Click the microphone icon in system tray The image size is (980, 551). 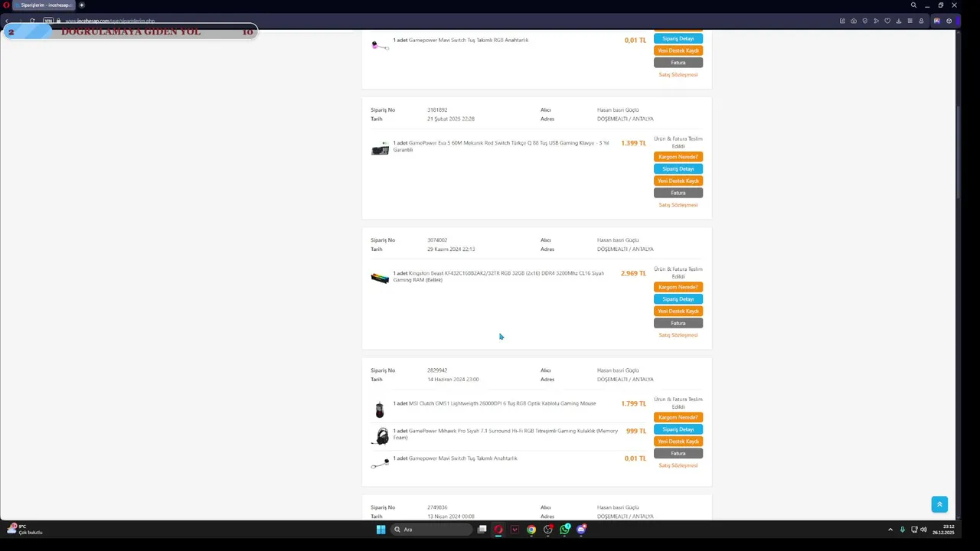click(x=902, y=530)
